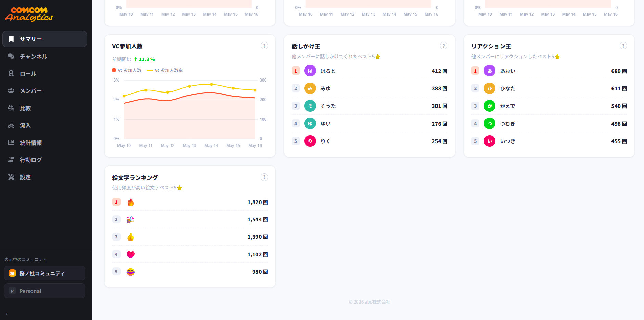Select the 比較 menu item
This screenshot has width=644, height=320.
(45, 108)
